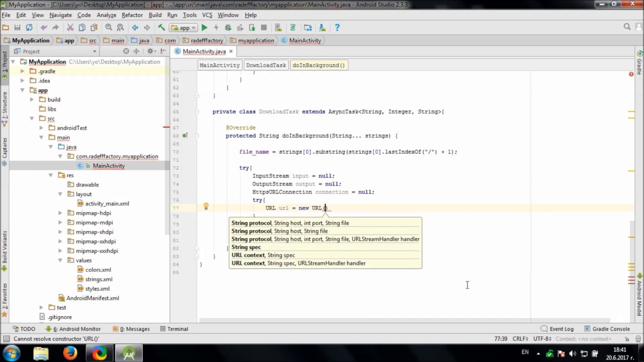Click the Scroll from Source target icon
Image resolution: width=644 pixels, height=362 pixels.
click(x=126, y=51)
